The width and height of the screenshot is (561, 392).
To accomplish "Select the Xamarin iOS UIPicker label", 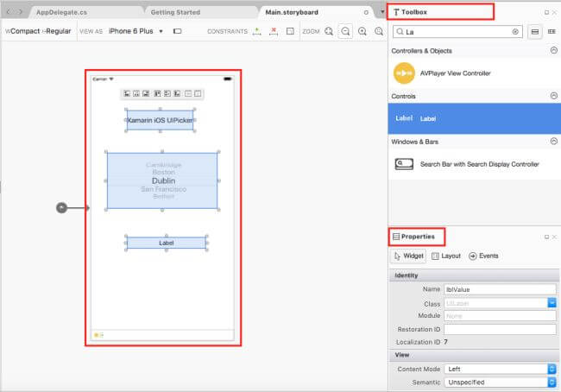I will pos(160,120).
